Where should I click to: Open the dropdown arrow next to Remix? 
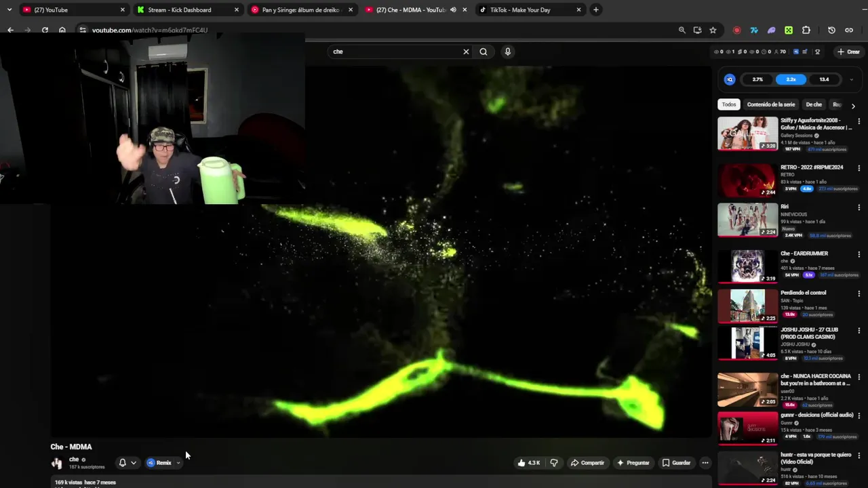pos(178,463)
